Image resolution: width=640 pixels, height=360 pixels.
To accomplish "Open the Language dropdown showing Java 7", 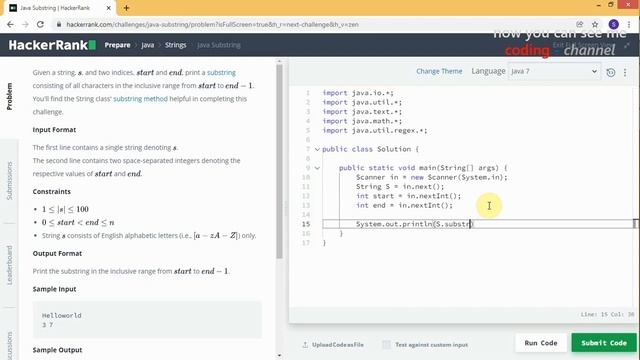I will point(554,71).
